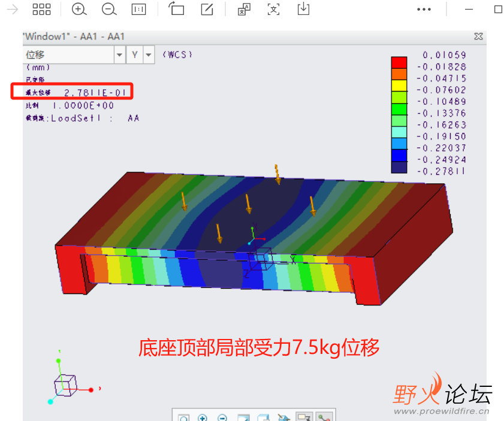Screen dimensions: 504x421
Task: Maximize the image viewer window
Action: [x=498, y=10]
